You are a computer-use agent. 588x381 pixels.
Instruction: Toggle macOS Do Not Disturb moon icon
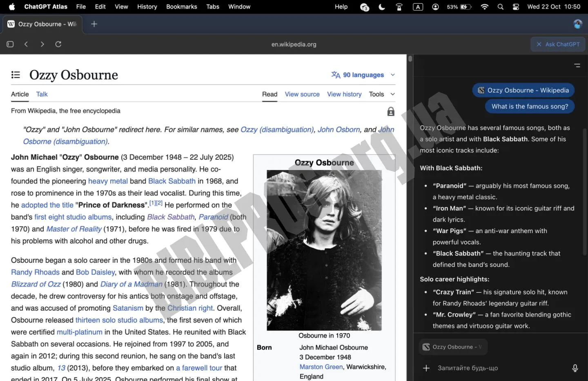pyautogui.click(x=382, y=7)
